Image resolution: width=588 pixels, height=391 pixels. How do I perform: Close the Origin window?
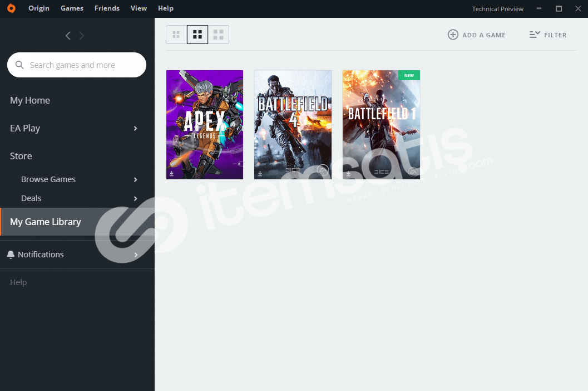pyautogui.click(x=578, y=8)
